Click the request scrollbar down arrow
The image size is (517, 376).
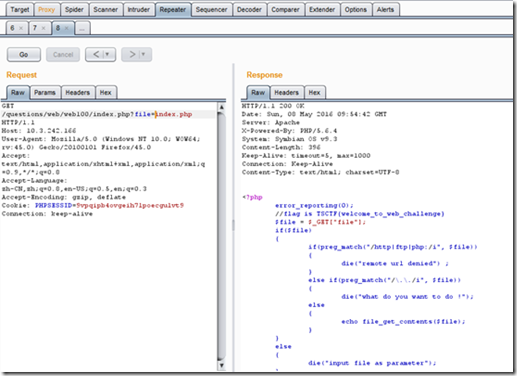coord(221,365)
